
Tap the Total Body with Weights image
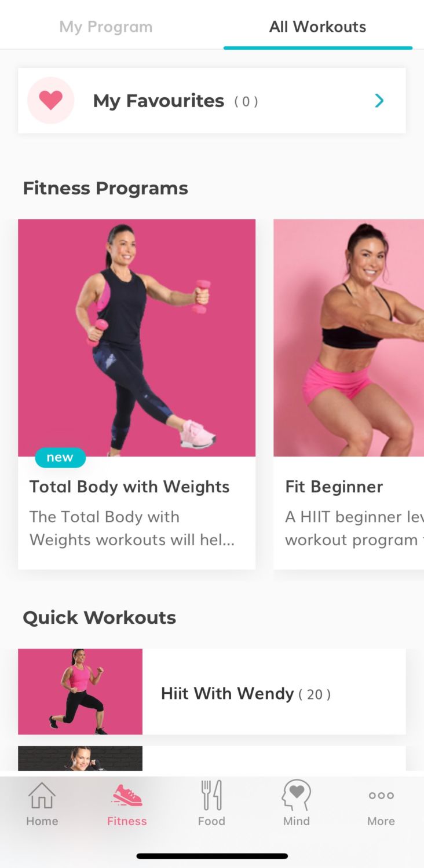pos(137,338)
